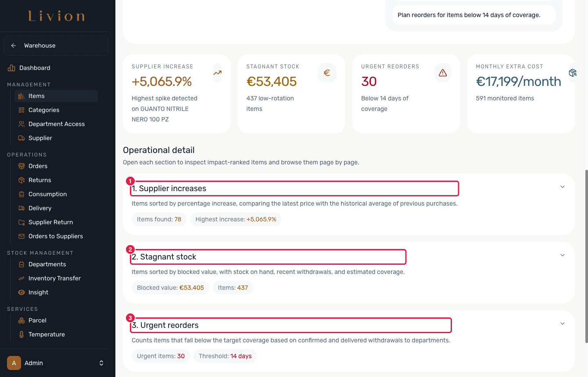Screen dimensions: 588x377
Task: Click the Department Access people icon
Action: click(22, 124)
